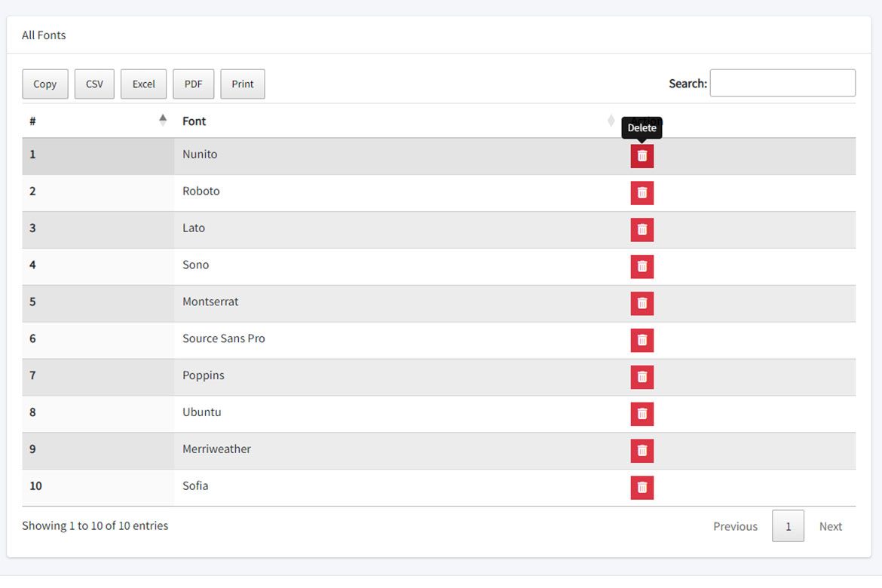Click trash icon for Merriweather
Screen dimensions: 882x588
[642, 451]
